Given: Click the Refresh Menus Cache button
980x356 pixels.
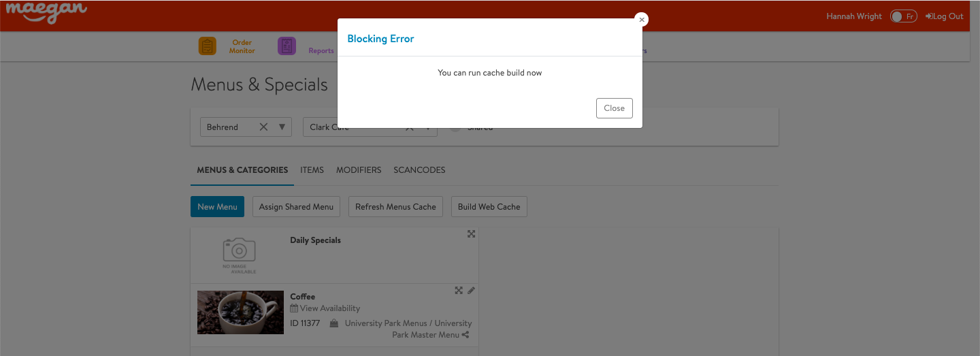Looking at the screenshot, I should tap(395, 207).
